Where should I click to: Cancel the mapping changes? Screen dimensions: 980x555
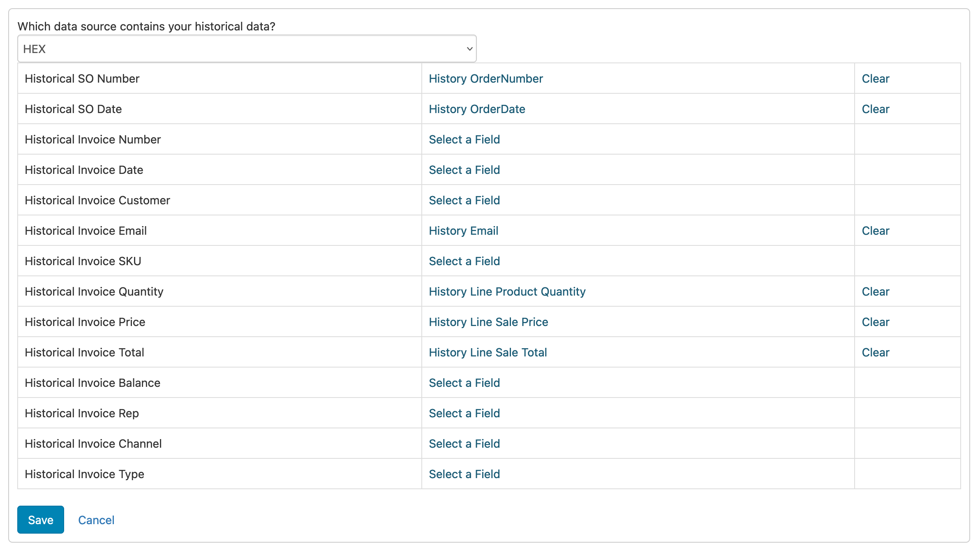(96, 520)
